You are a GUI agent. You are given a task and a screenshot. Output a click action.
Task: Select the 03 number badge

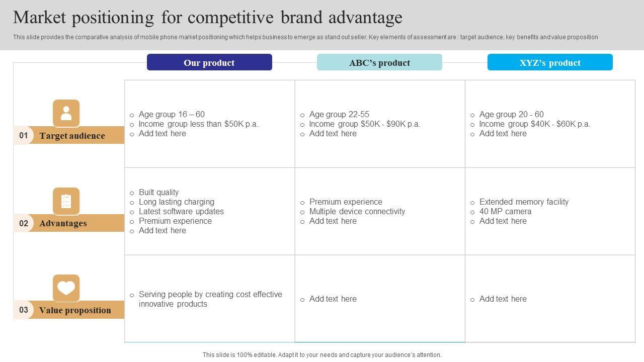[23, 310]
